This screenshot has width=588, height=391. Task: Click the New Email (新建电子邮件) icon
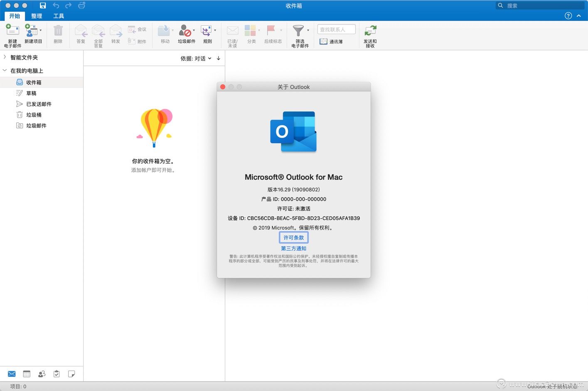(x=12, y=30)
